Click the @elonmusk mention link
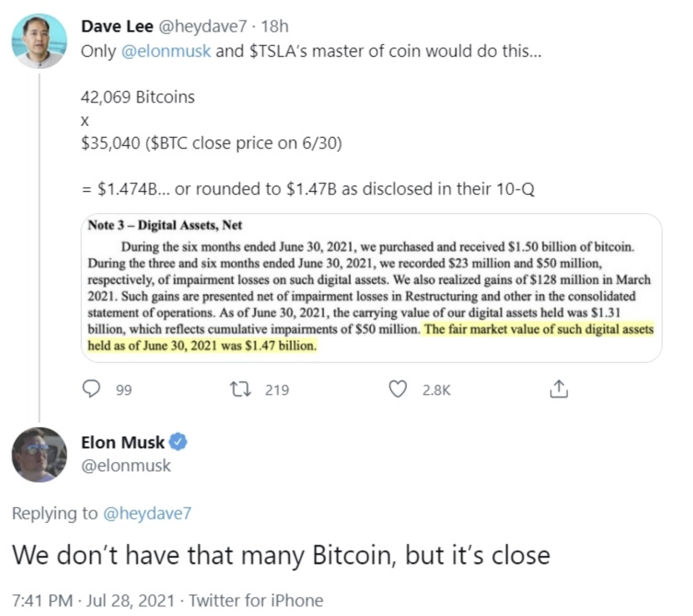Image resolution: width=693 pixels, height=616 pixels. (x=166, y=51)
